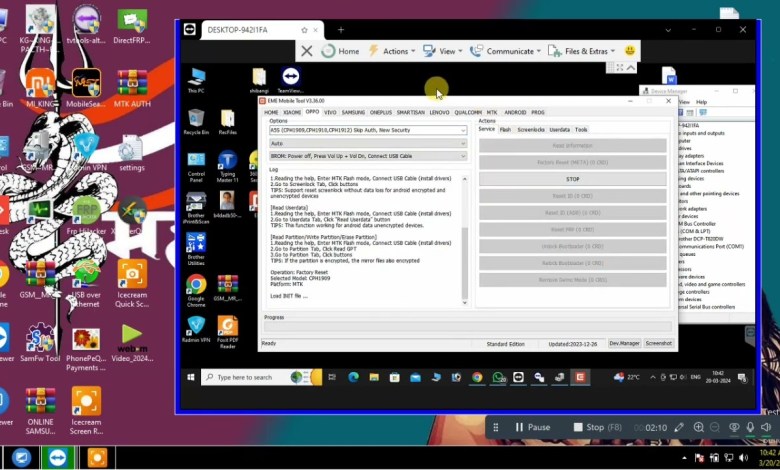
Task: Click the TeamViewer desktop icon in remote session
Action: 289,78
